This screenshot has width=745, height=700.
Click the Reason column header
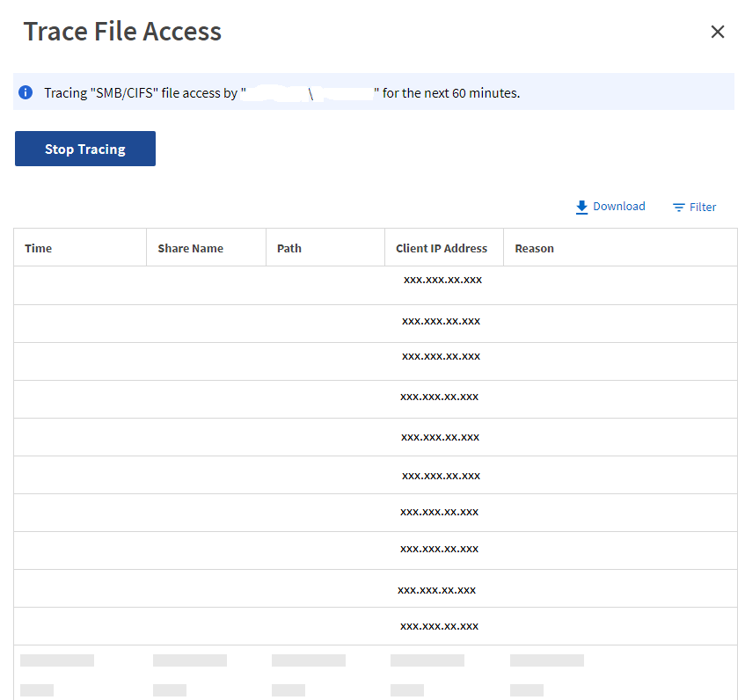click(x=534, y=248)
